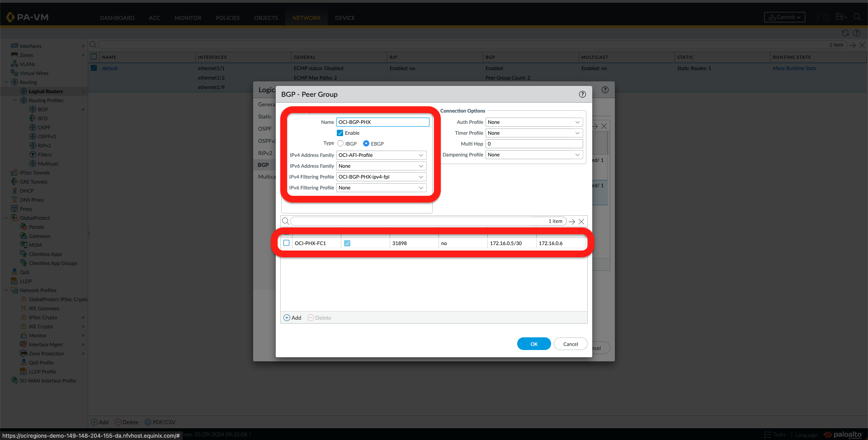This screenshot has width=868, height=440.
Task: Open IPSec Tunnels in the sidebar
Action: pos(34,173)
